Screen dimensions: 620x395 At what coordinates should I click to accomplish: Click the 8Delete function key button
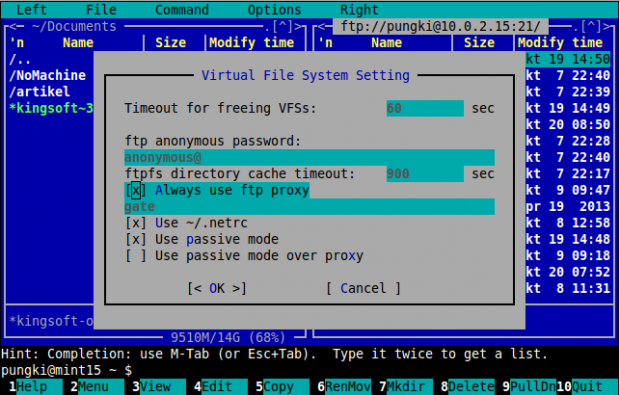467,387
